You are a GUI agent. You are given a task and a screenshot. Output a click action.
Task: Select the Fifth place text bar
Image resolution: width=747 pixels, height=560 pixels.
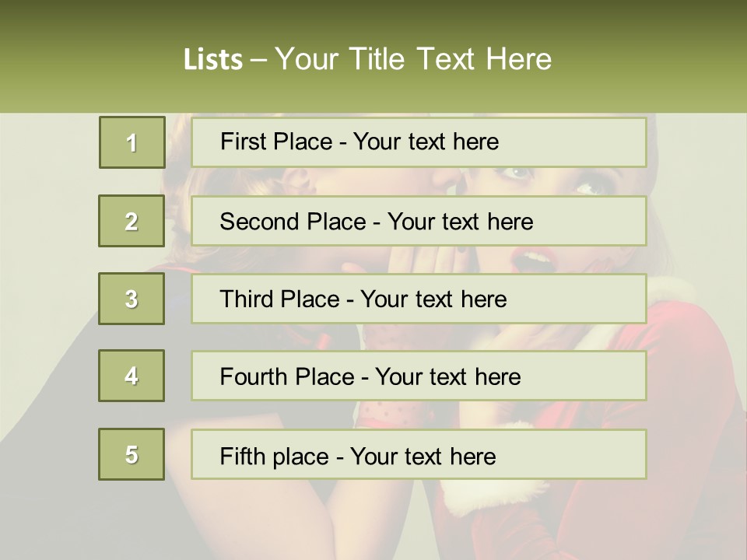419,454
